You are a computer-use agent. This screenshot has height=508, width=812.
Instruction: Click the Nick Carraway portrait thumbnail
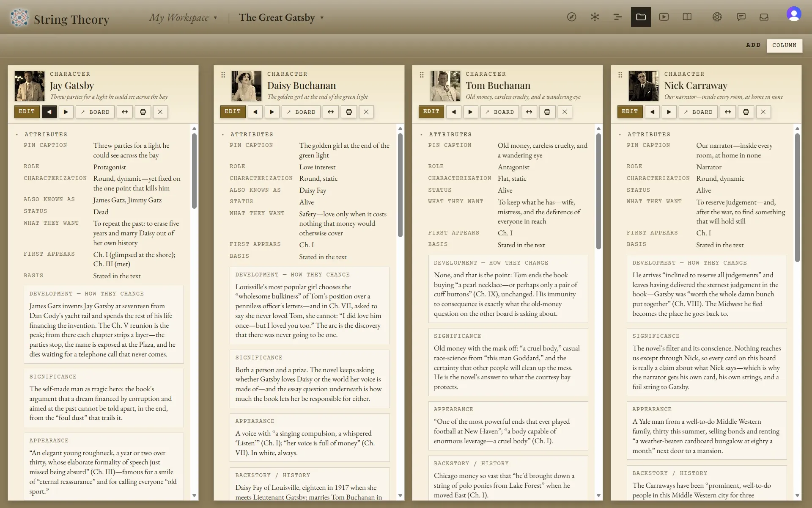tap(644, 86)
